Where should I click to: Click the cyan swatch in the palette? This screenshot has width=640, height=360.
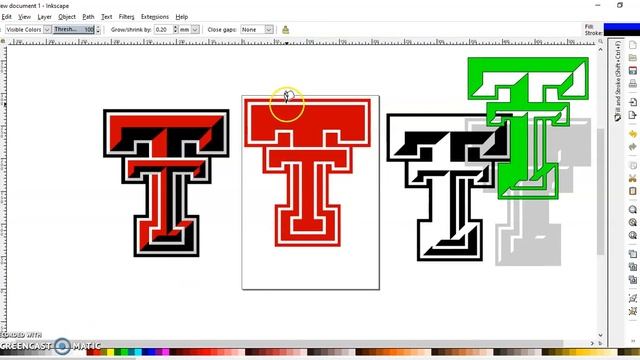coord(138,352)
